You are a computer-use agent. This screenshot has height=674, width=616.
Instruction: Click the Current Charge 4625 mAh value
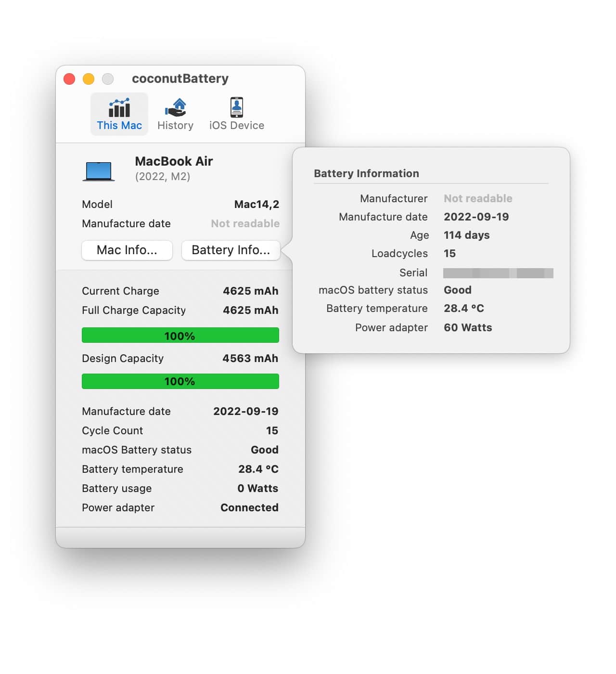pos(251,291)
